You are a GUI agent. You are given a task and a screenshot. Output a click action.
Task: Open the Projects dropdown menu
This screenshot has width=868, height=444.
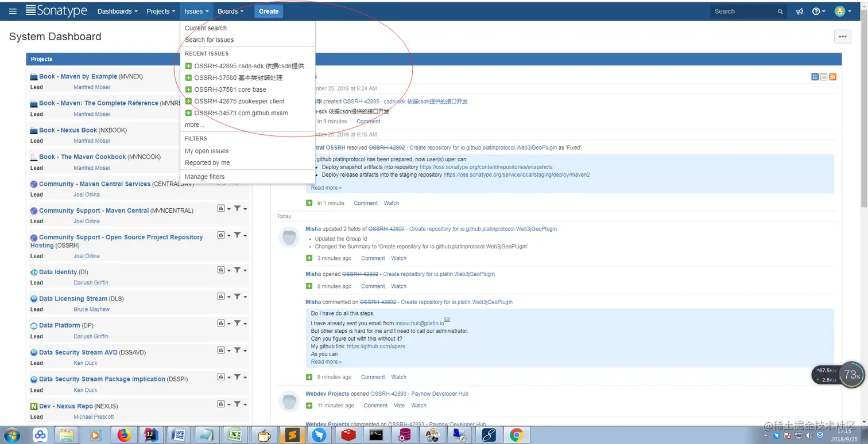click(x=161, y=11)
